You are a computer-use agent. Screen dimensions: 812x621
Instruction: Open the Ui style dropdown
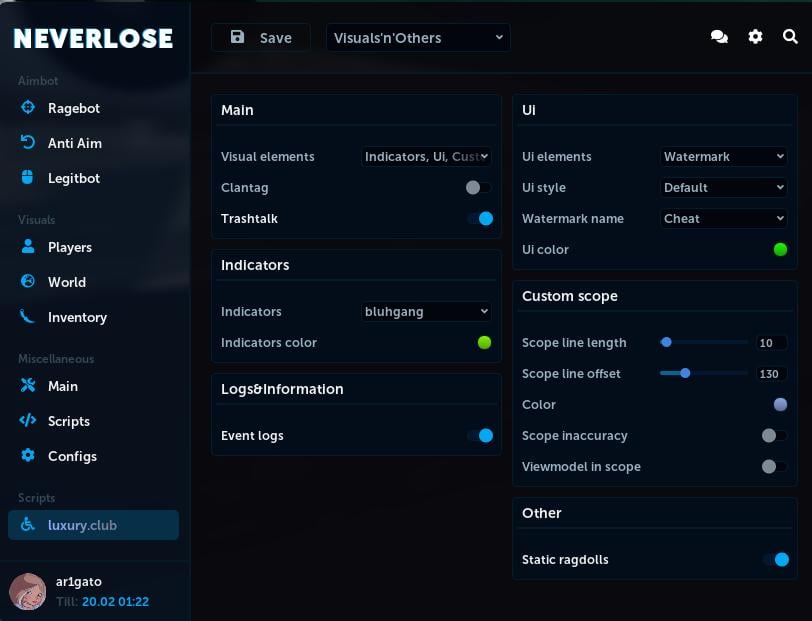[x=723, y=187]
